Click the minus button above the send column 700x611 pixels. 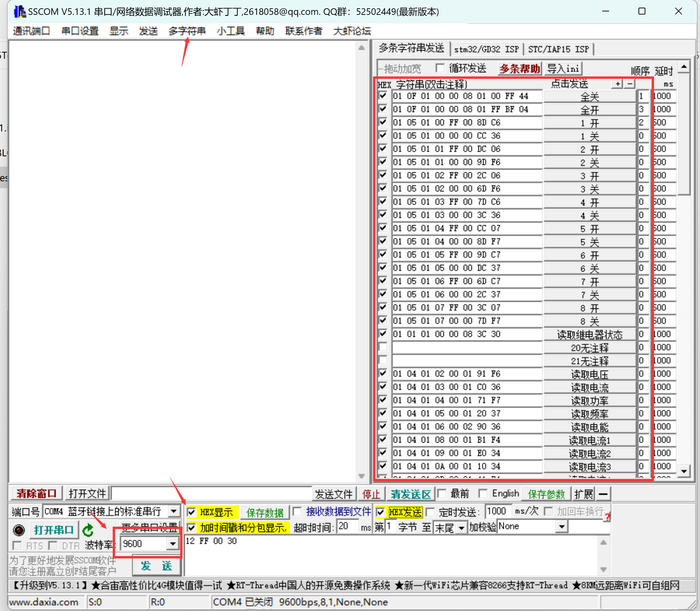630,84
